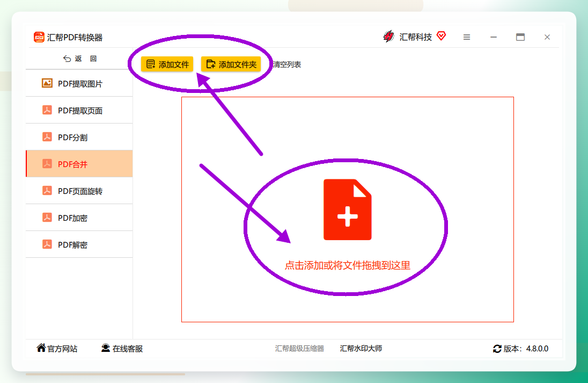
Task: Go to the PDF加密 option
Action: click(x=79, y=218)
